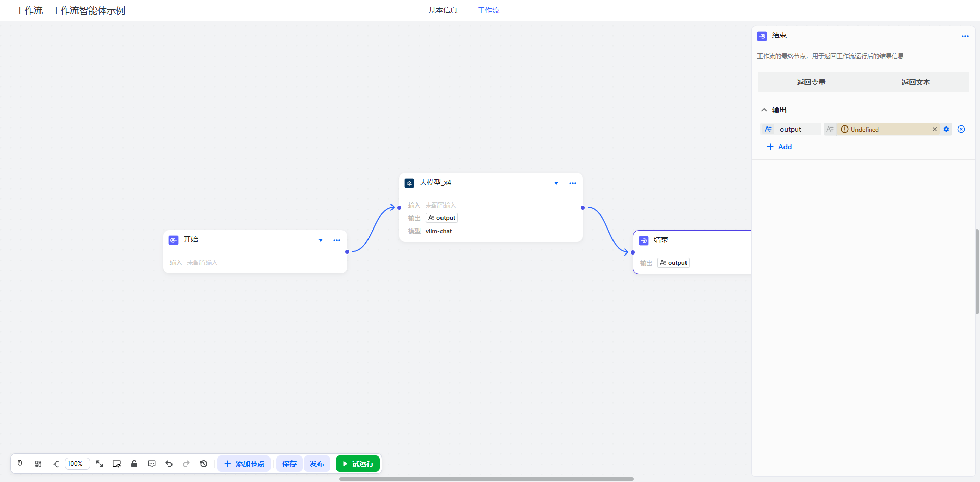Open the version history clock icon
Screen dimensions: 980x482
coord(204,464)
